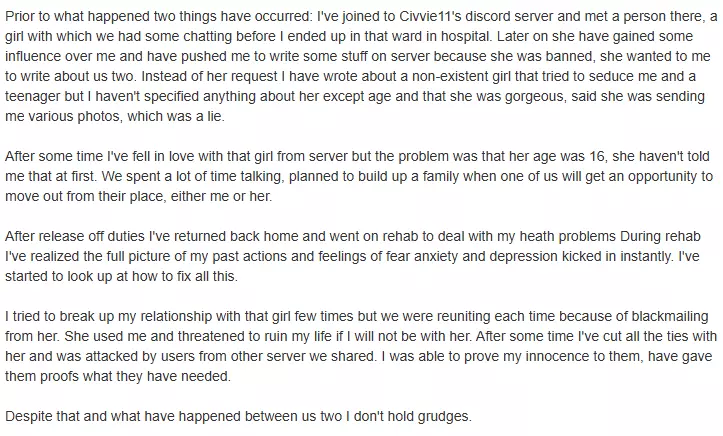Click the word "Prior" at text start
Viewport: 723px width, 436px height.
19,17
